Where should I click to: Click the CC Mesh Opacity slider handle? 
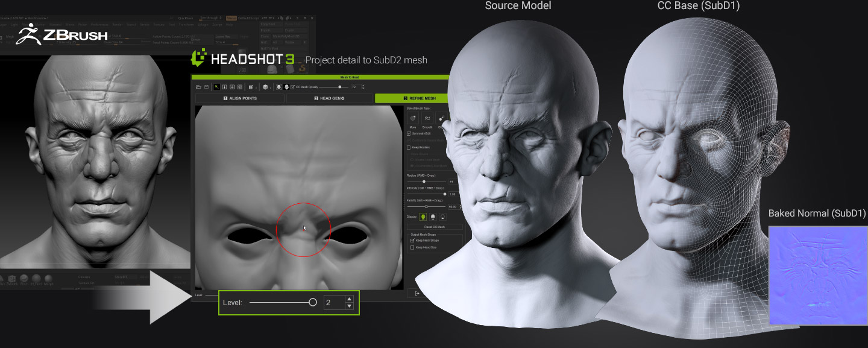pyautogui.click(x=339, y=87)
